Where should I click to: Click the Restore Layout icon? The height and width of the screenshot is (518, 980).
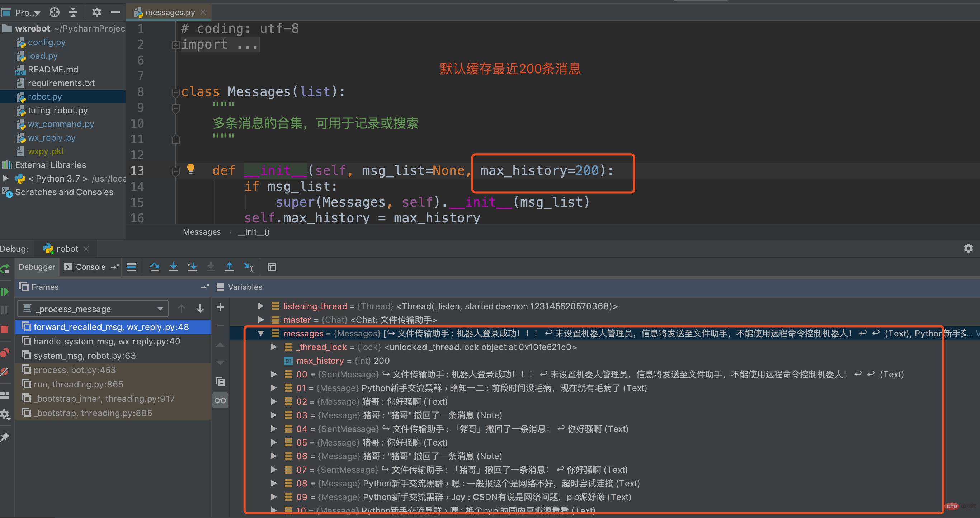[5, 395]
